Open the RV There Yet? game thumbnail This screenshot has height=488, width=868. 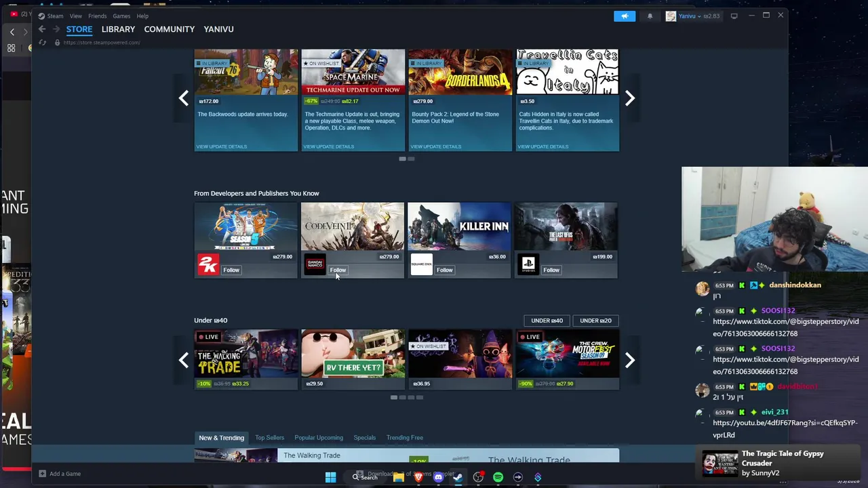pyautogui.click(x=353, y=354)
